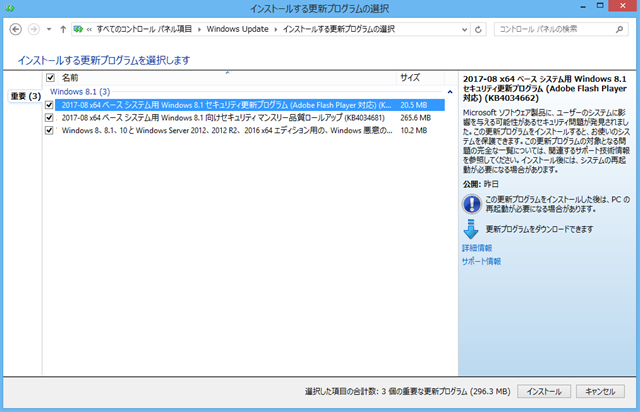Viewport: 640px width, 412px height.
Task: Select the Windows 8、8.1、10 malicious software row
Action: coord(250,131)
